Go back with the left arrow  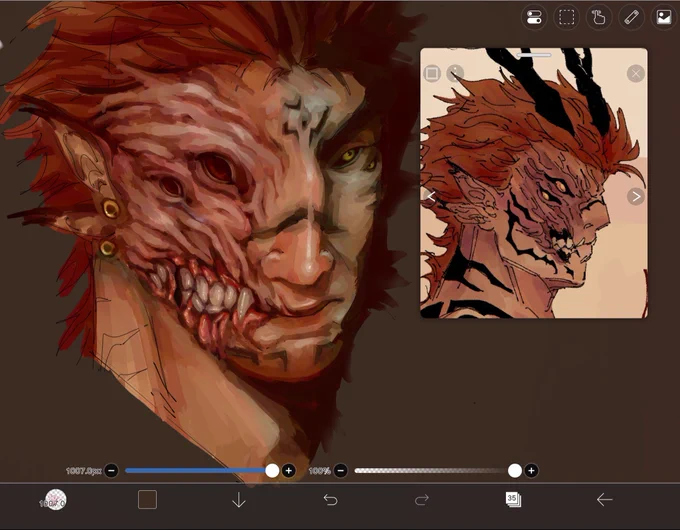(x=605, y=500)
